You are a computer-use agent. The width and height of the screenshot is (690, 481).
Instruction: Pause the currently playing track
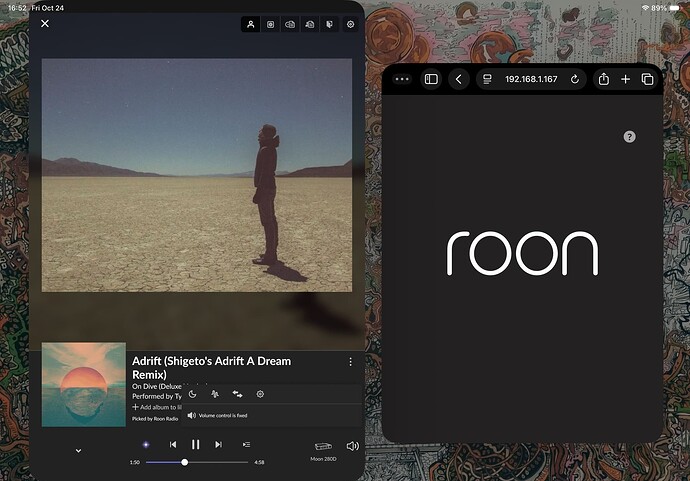tap(196, 444)
